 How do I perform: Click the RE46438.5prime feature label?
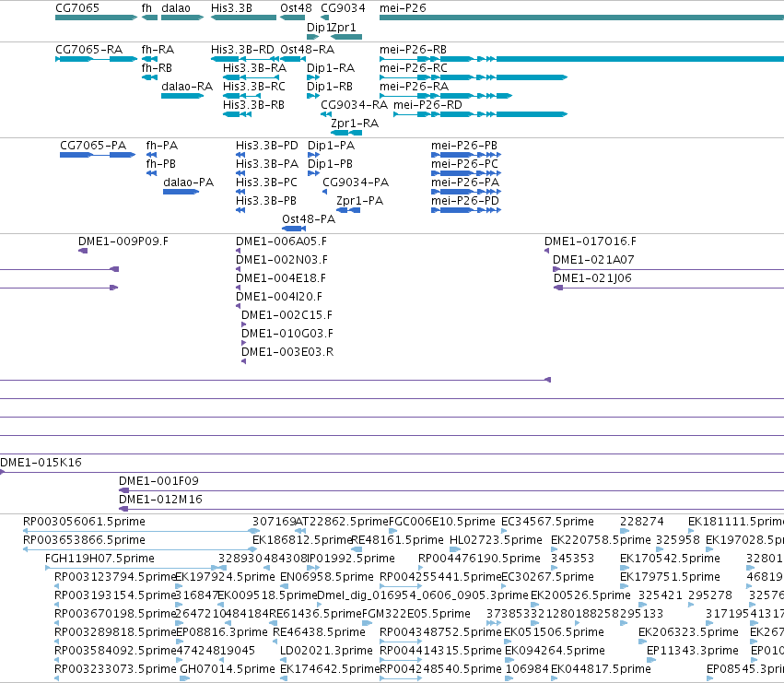point(319,632)
